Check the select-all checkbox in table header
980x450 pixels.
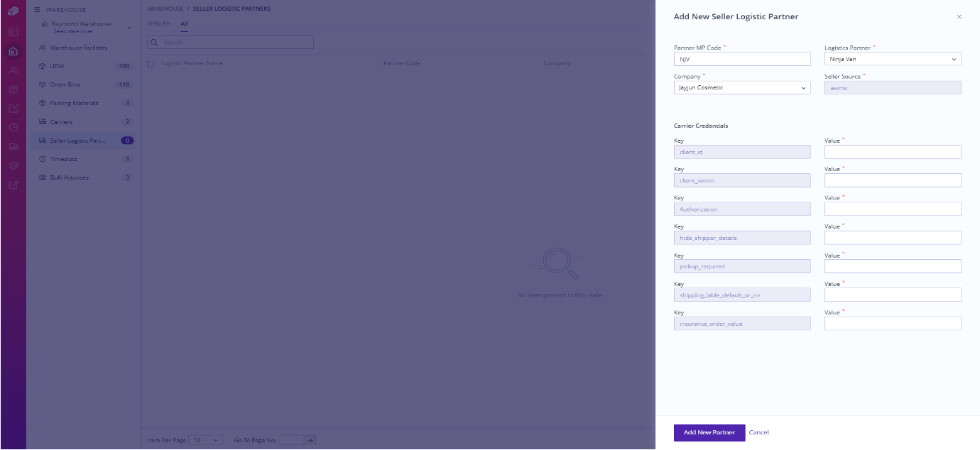[151, 64]
